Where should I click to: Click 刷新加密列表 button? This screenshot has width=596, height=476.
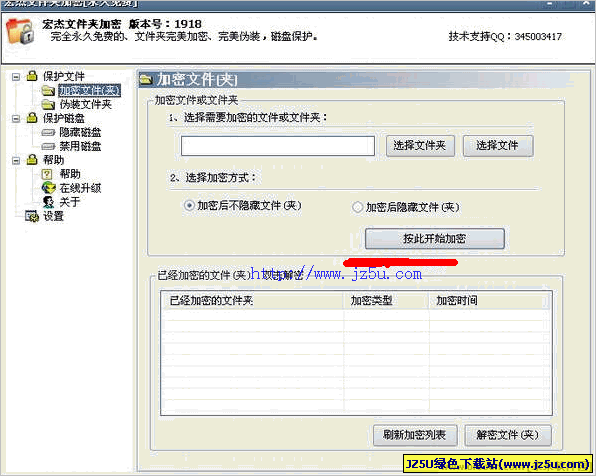pos(415,435)
